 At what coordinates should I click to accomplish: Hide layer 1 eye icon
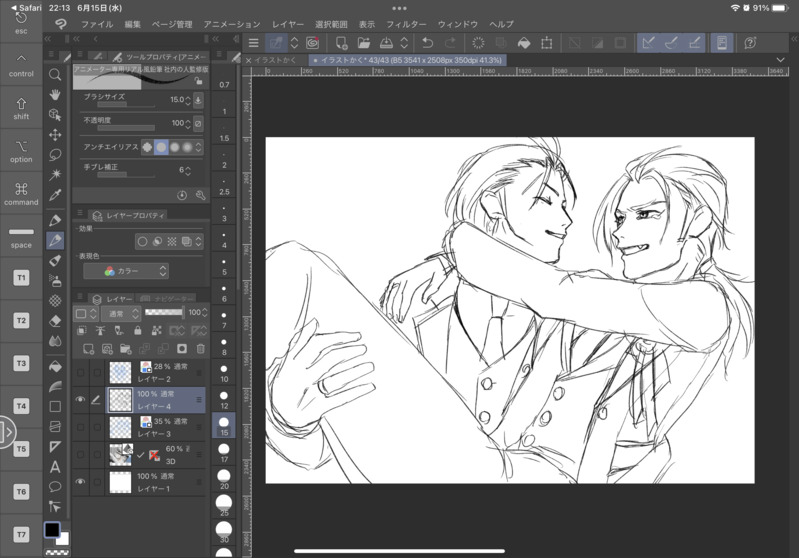81,482
